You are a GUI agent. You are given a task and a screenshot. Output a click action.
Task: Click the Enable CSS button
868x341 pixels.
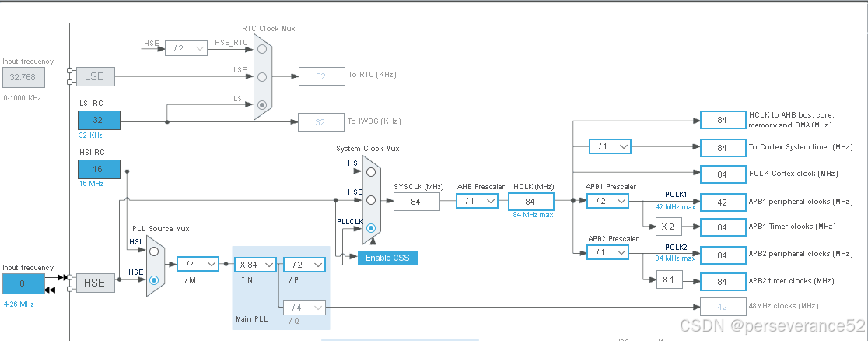pos(388,258)
